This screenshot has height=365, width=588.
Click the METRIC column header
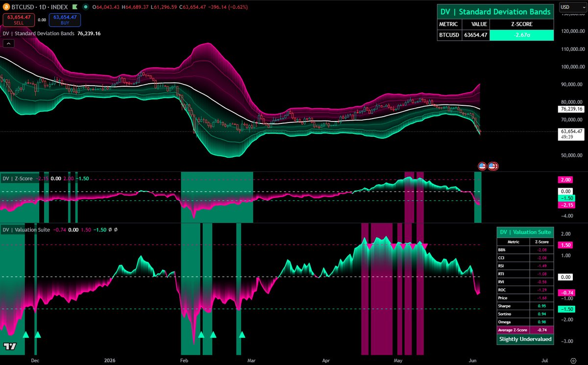448,24
